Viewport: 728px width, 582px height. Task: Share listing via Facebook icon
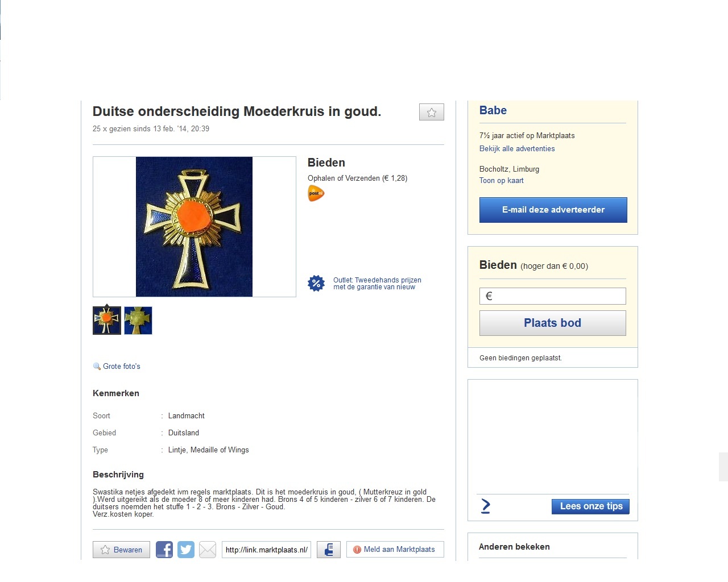coord(164,550)
